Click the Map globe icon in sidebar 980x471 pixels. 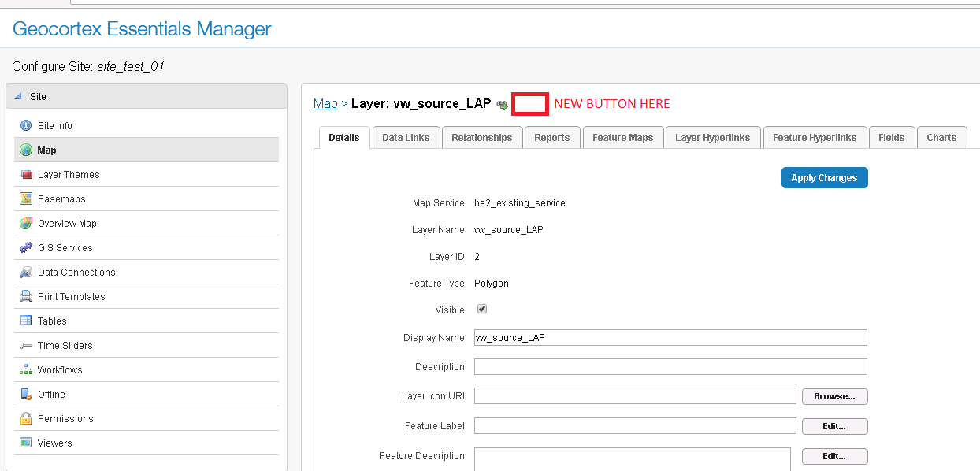26,150
